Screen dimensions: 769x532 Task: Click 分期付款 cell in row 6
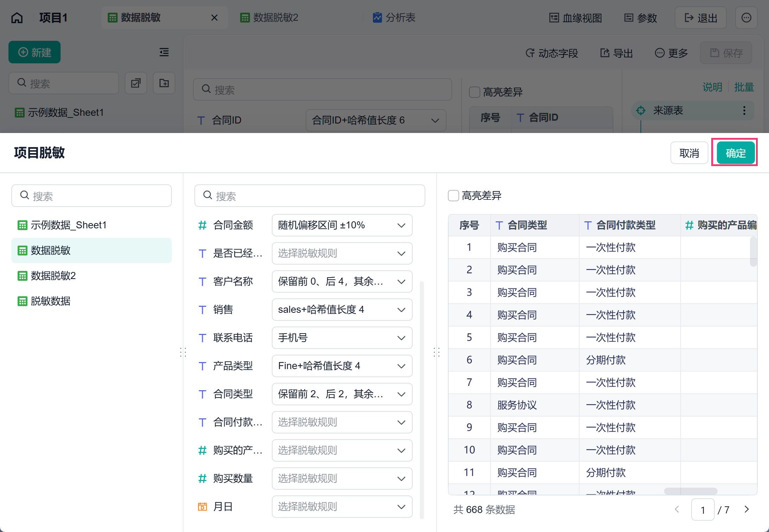pyautogui.click(x=630, y=360)
